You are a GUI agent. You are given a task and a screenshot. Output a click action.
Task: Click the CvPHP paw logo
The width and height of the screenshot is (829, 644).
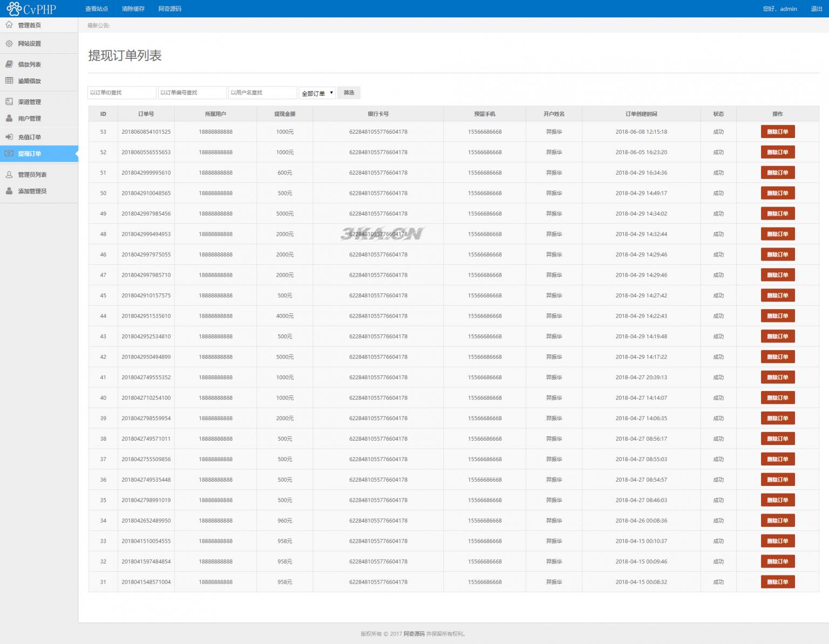click(x=14, y=9)
